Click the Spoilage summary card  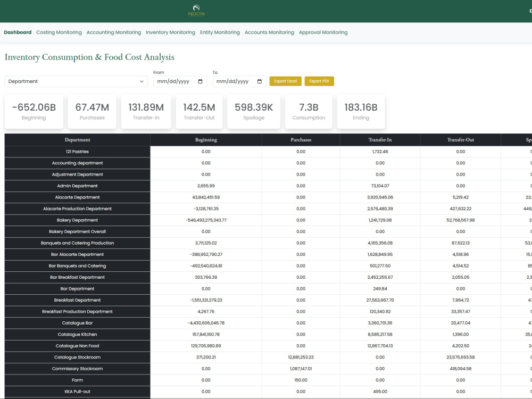254,112
